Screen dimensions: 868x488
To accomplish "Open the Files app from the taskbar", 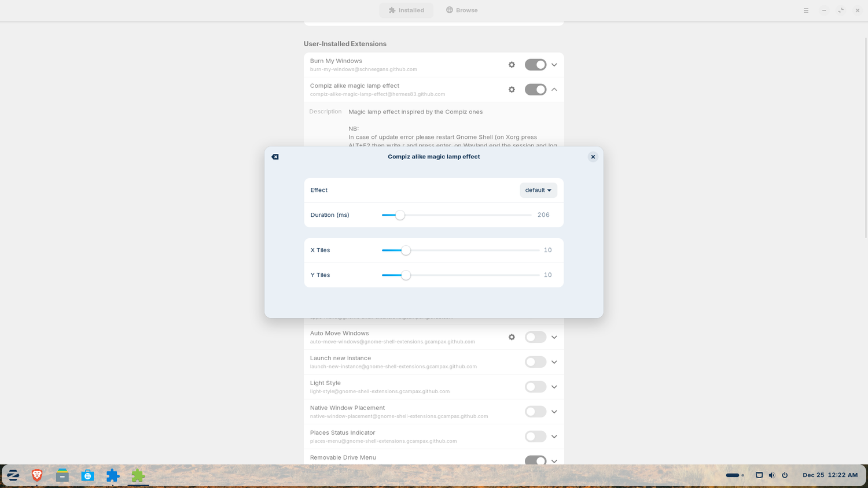I will click(62, 475).
